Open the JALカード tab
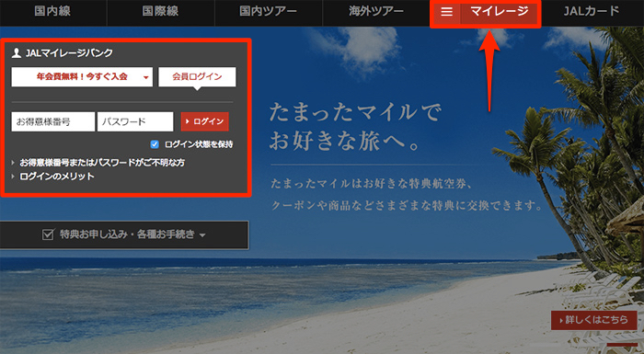Viewport: 644px width, 354px height. pos(591,12)
